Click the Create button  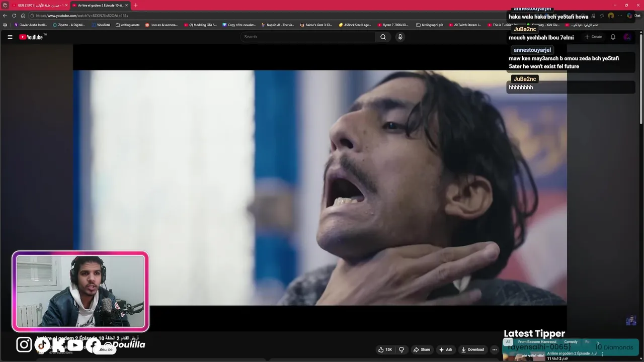[x=593, y=37]
